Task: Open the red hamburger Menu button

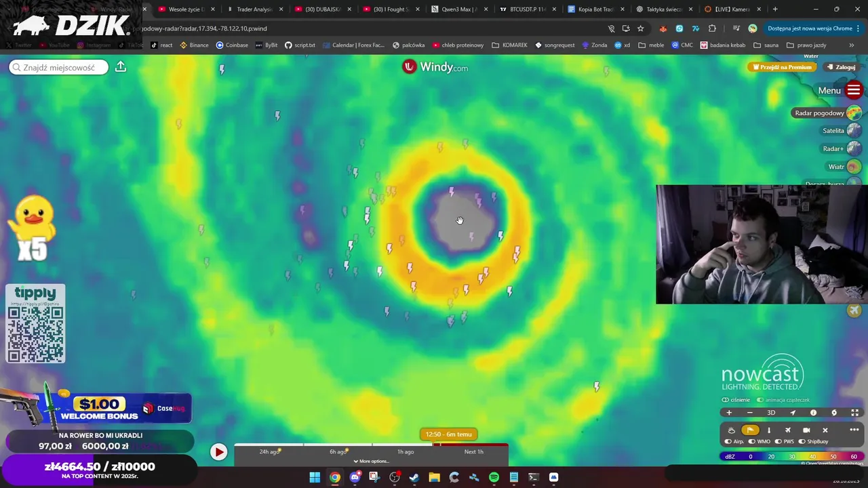Action: click(x=854, y=90)
